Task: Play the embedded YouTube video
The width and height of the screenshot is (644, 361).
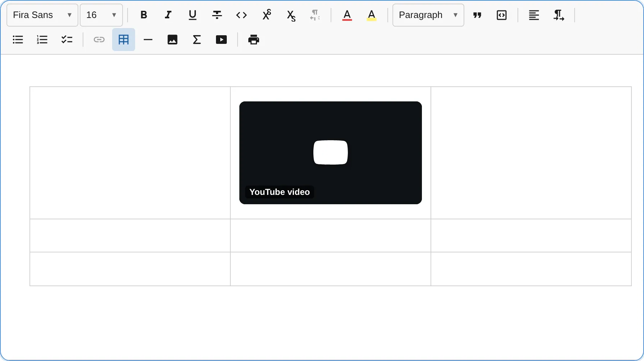Action: (x=331, y=152)
